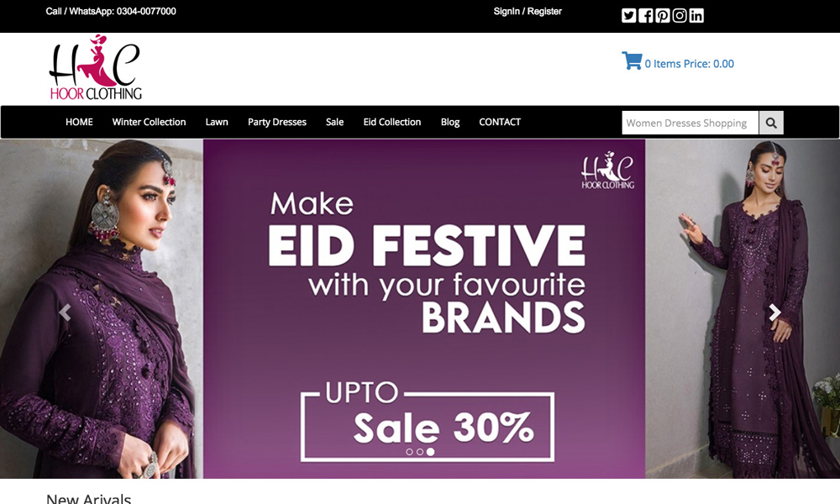Viewport: 840px width, 504px height.
Task: Open the Party Dresses menu
Action: tap(277, 122)
